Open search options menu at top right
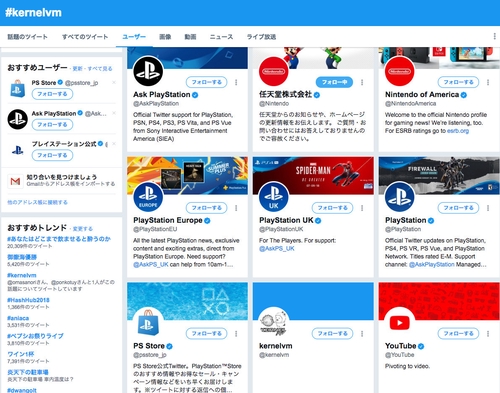The image size is (500, 393). (494, 36)
